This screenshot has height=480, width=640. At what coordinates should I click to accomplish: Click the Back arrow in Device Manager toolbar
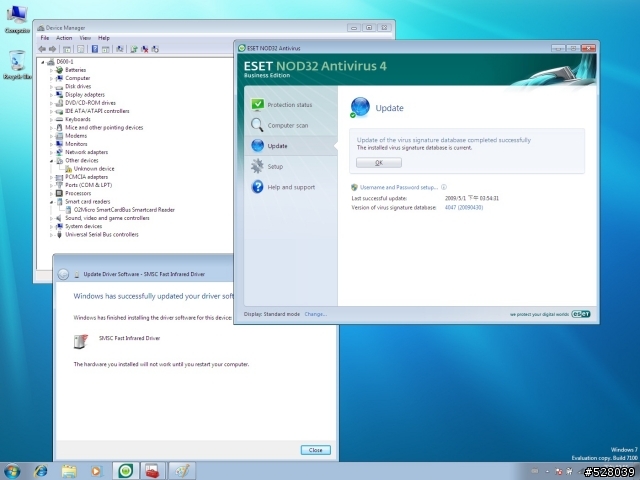42,49
